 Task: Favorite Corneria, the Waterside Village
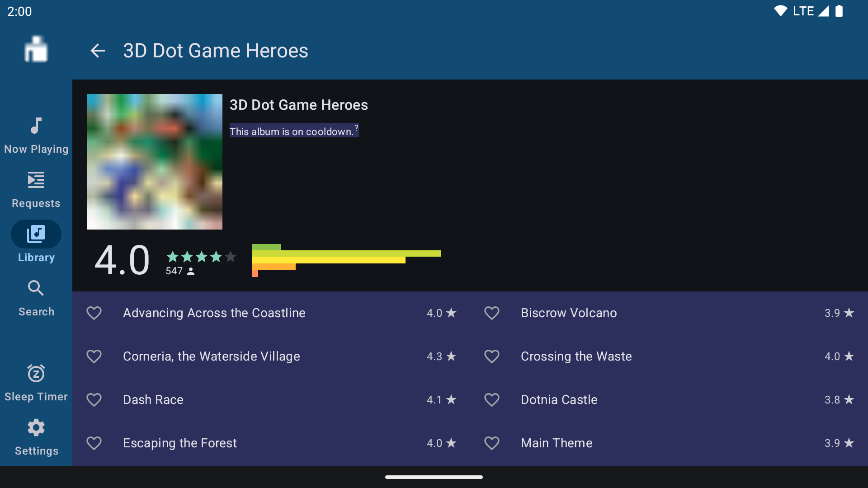pyautogui.click(x=94, y=356)
